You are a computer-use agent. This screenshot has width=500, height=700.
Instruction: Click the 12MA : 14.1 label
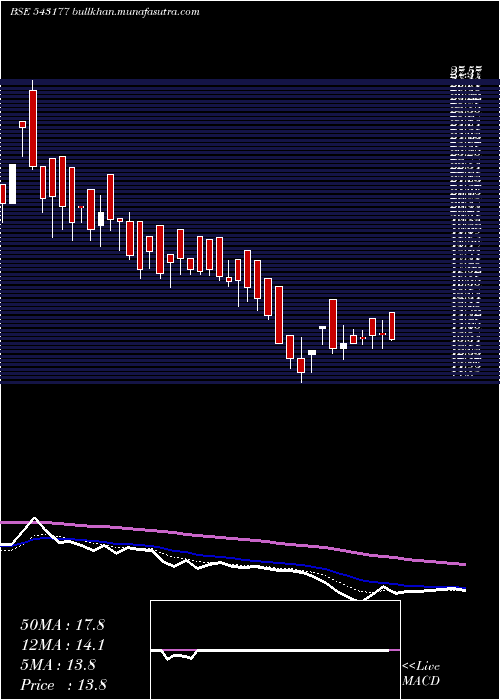[x=62, y=645]
